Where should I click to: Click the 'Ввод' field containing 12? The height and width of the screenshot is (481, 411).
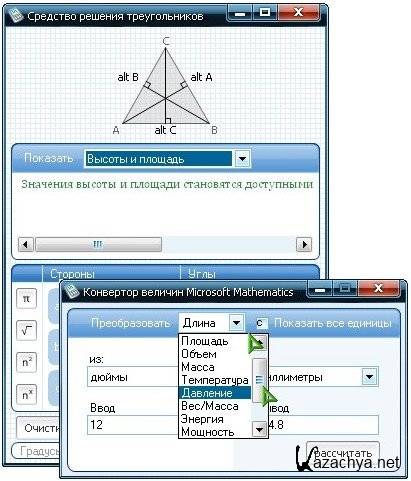(x=133, y=425)
